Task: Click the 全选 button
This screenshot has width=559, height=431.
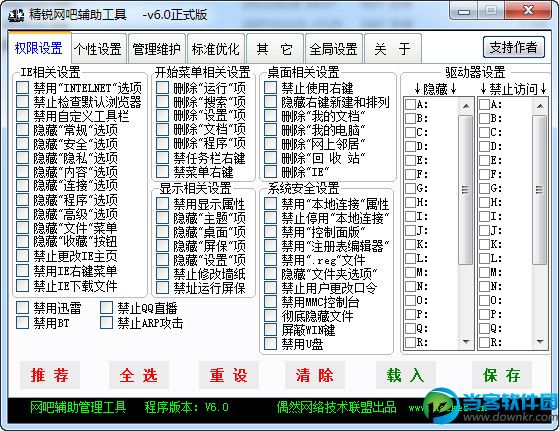Action: [x=139, y=375]
